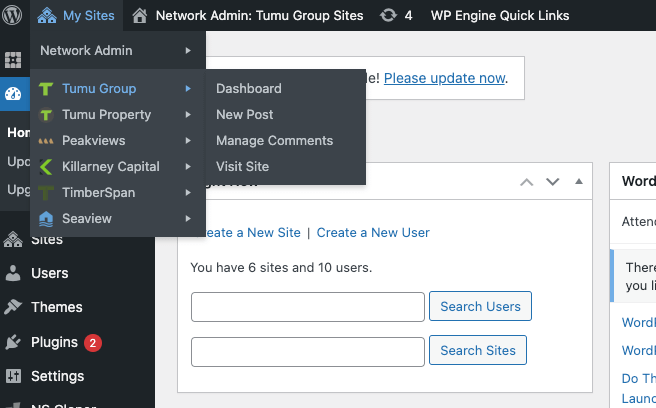Image resolution: width=656 pixels, height=408 pixels.
Task: Click the Killarney Capital logo icon
Action: point(45,167)
